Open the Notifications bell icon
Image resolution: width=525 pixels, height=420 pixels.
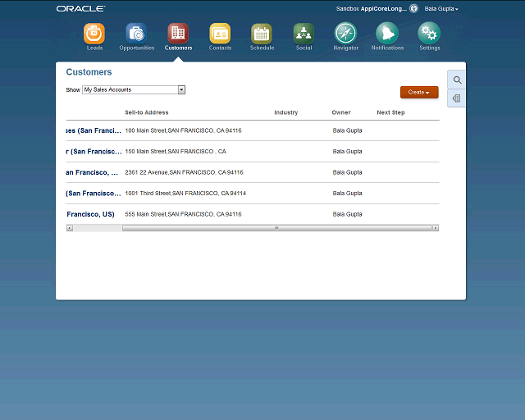point(387,33)
